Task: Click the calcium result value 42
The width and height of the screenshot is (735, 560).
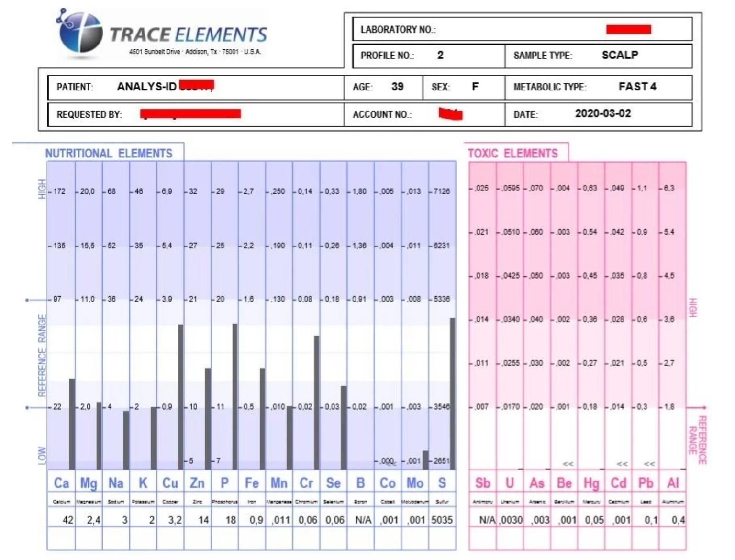Action: [x=68, y=520]
